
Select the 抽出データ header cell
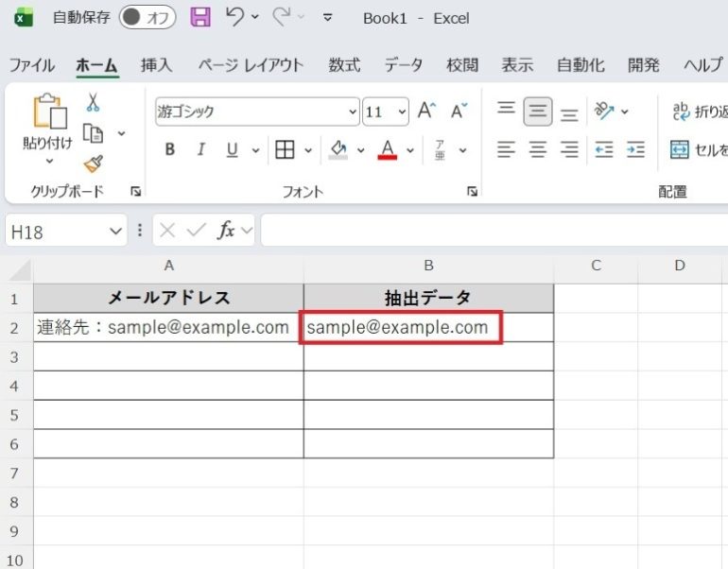(x=428, y=298)
